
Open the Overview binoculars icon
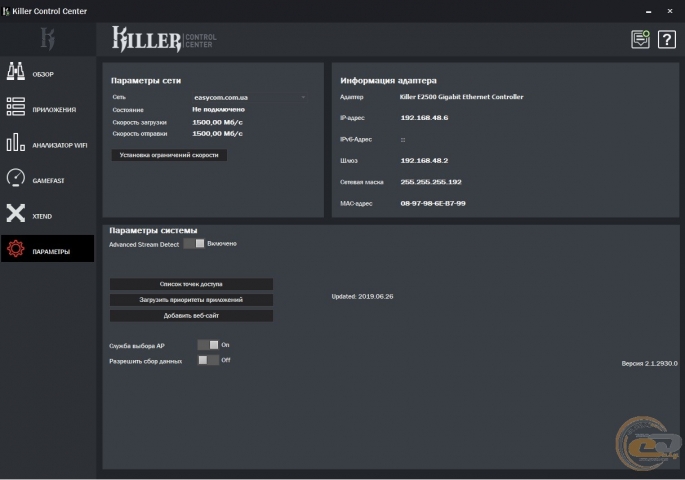point(16,71)
